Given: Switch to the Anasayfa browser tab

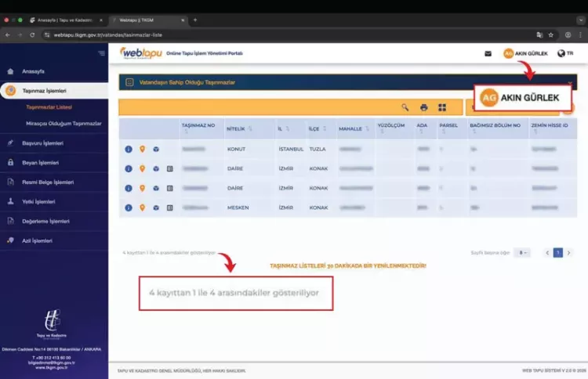Looking at the screenshot, I should click(62, 20).
